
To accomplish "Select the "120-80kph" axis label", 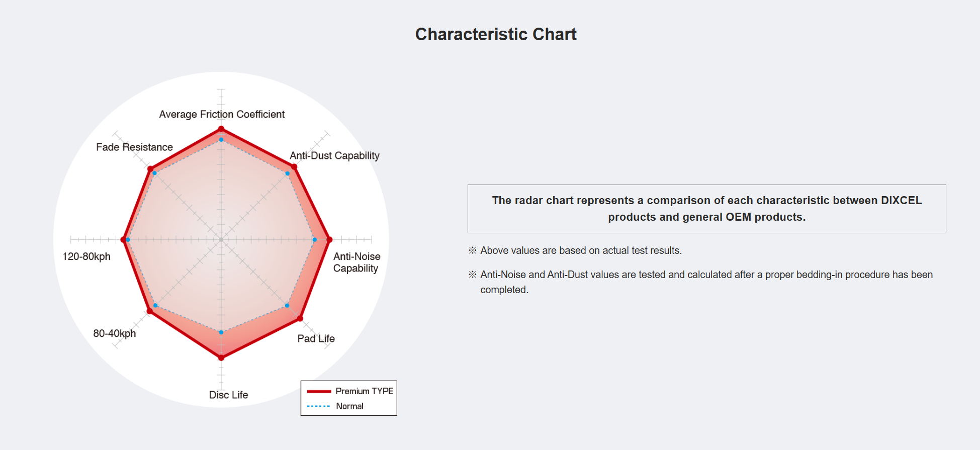I will point(86,256).
